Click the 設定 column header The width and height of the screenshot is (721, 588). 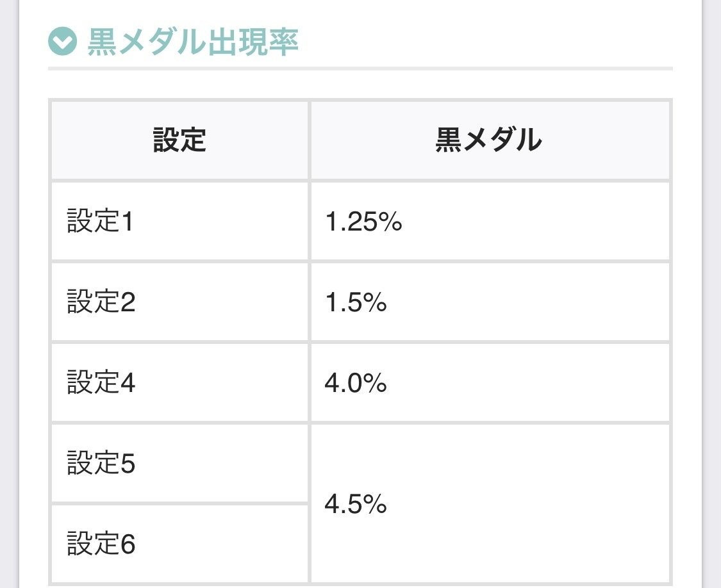coord(179,140)
